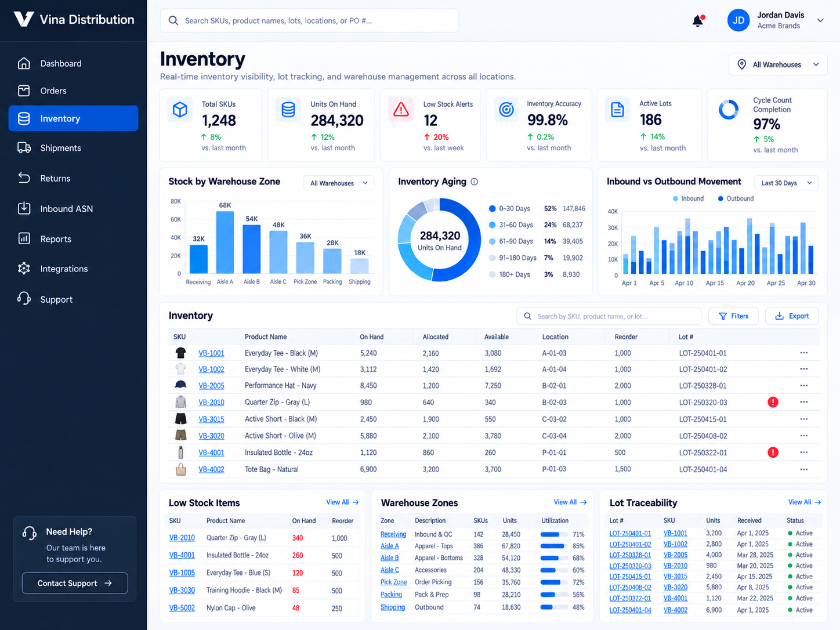Click the inventory table search field

[x=609, y=316]
